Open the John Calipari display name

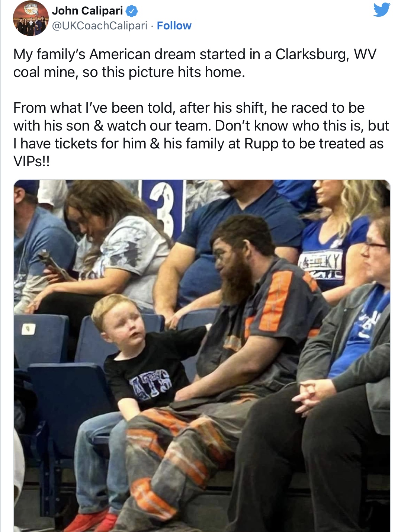point(87,11)
